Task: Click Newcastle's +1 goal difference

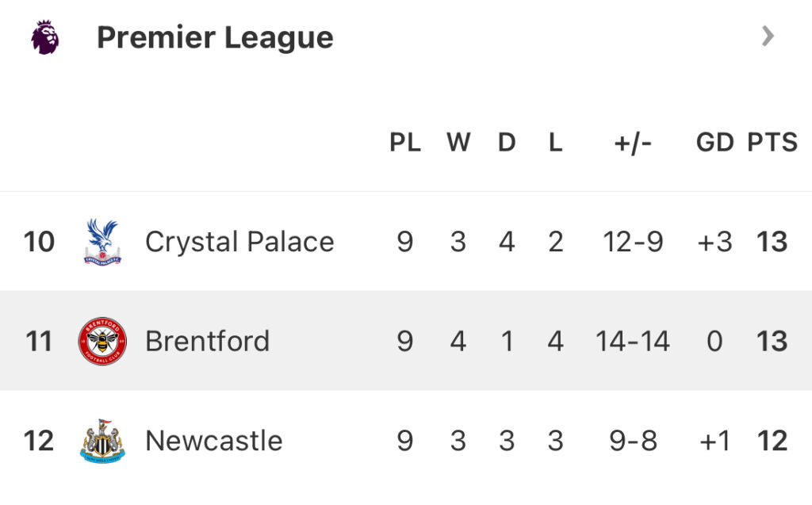Action: point(714,441)
